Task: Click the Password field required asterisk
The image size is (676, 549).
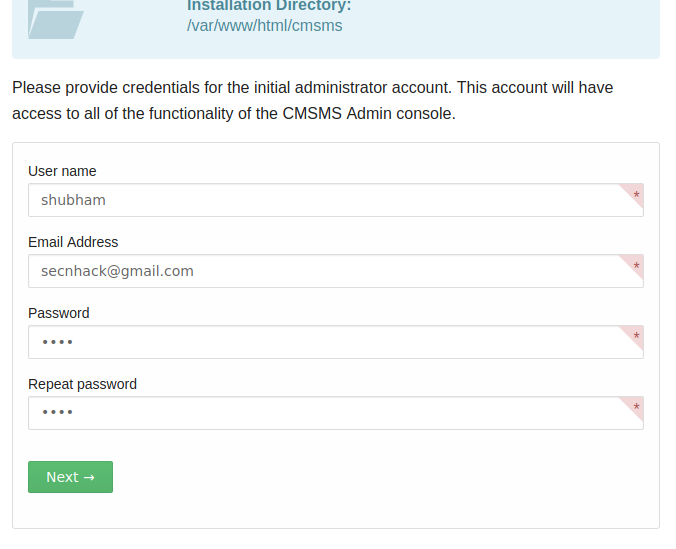Action: click(x=636, y=337)
